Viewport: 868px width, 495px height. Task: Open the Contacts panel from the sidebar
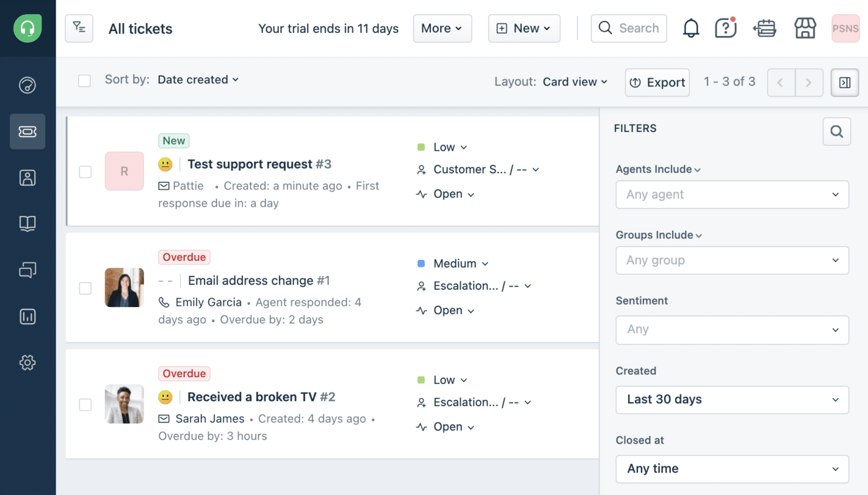coord(27,177)
